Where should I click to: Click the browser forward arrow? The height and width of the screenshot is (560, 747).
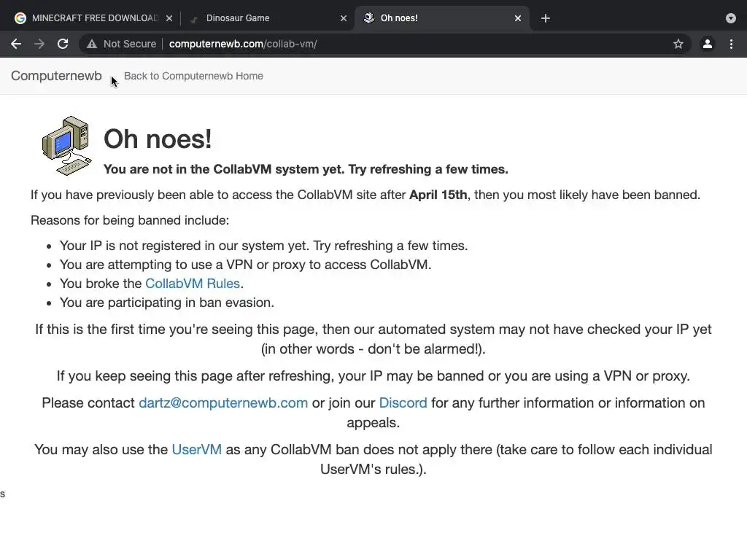click(39, 44)
